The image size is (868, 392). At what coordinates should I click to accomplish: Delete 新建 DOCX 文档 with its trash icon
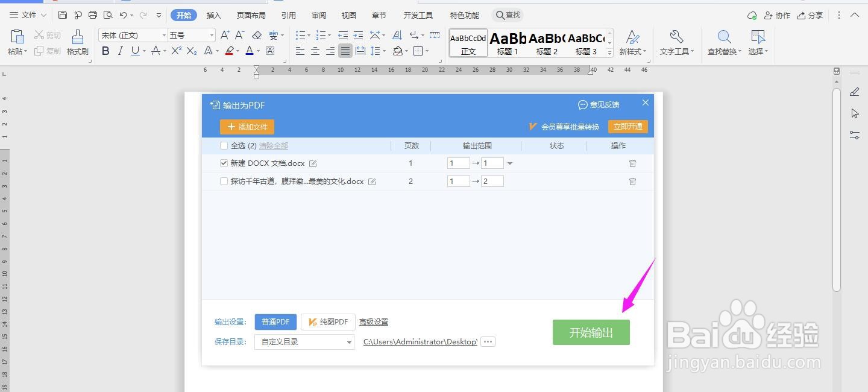(632, 163)
